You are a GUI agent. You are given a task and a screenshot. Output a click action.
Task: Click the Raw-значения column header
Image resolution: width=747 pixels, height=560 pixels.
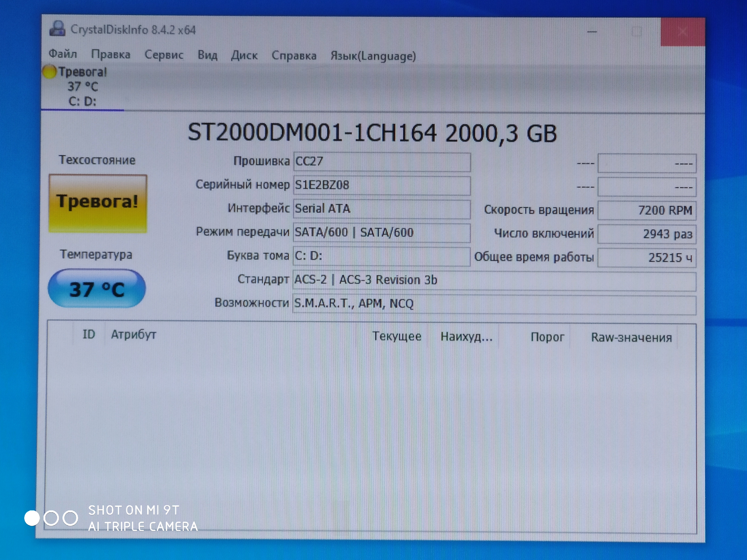(x=631, y=338)
